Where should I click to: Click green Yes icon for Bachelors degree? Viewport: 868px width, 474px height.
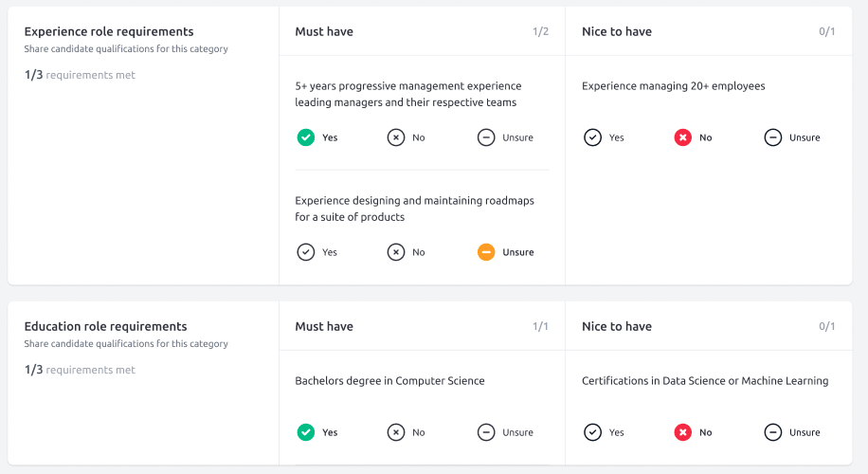pos(306,432)
